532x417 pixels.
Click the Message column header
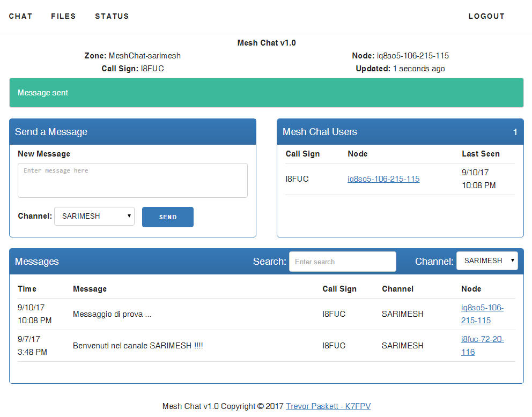tap(90, 289)
